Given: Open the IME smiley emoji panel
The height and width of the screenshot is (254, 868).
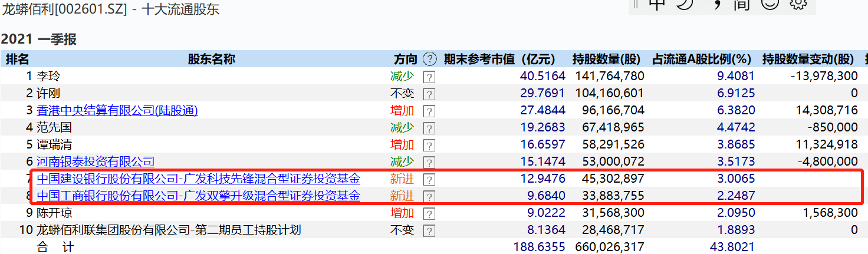Looking at the screenshot, I should click(x=770, y=5).
